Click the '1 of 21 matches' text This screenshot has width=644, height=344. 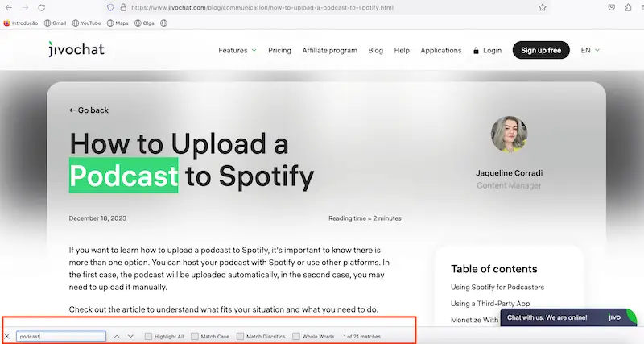tap(361, 336)
